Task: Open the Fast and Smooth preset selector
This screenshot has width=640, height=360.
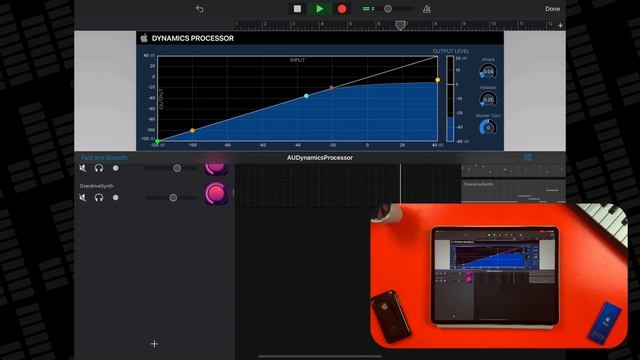Action: (104, 158)
